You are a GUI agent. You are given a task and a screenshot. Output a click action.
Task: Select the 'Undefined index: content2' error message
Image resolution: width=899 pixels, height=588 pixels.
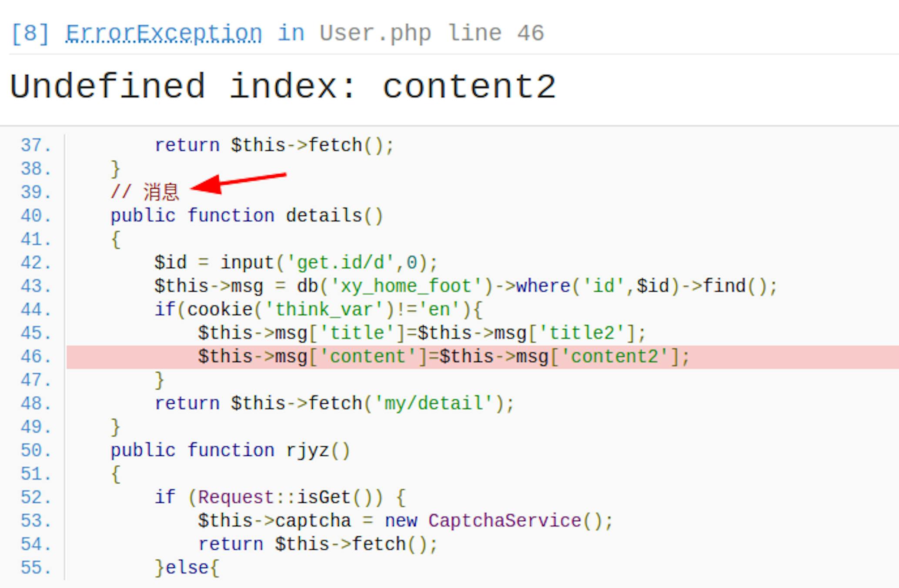point(283,86)
